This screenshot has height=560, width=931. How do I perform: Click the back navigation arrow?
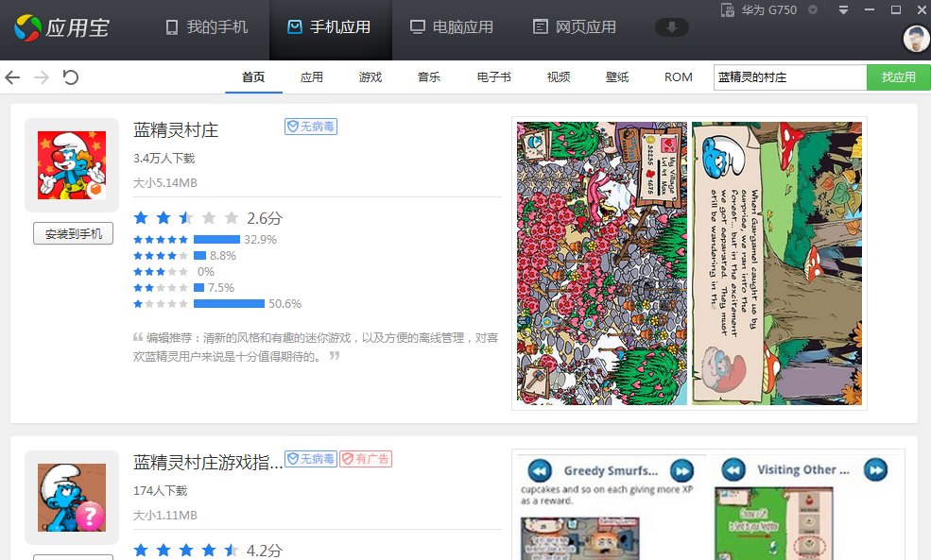point(12,77)
